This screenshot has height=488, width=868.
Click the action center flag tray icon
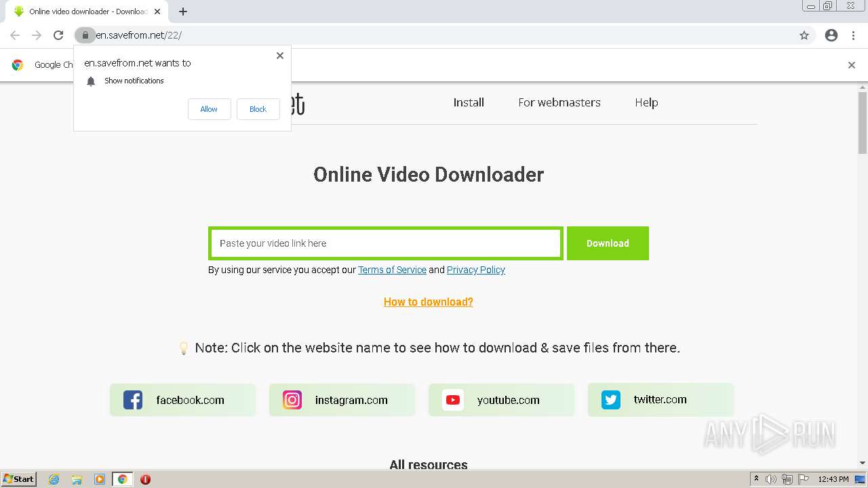click(x=804, y=479)
